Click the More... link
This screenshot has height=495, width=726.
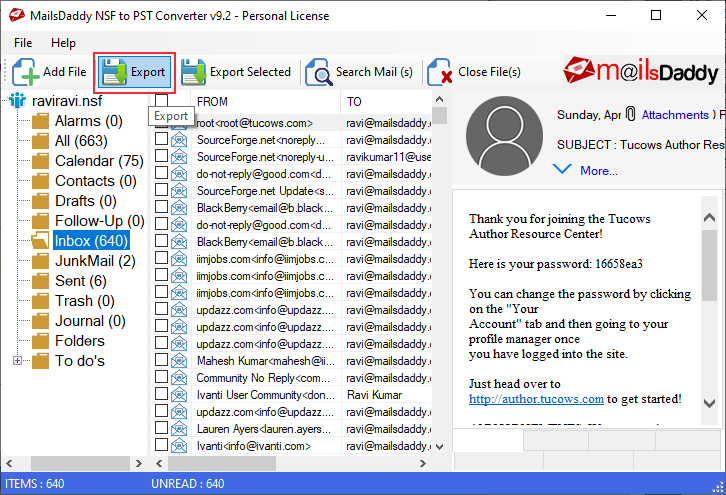tap(599, 171)
